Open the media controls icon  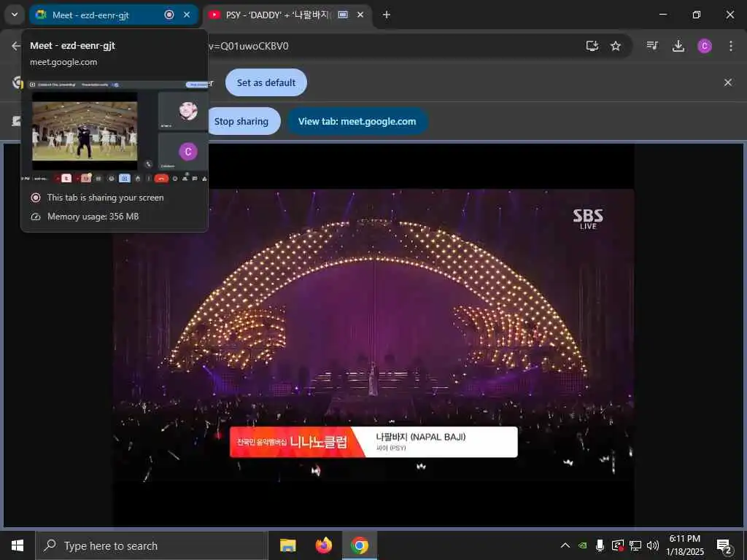coord(652,46)
